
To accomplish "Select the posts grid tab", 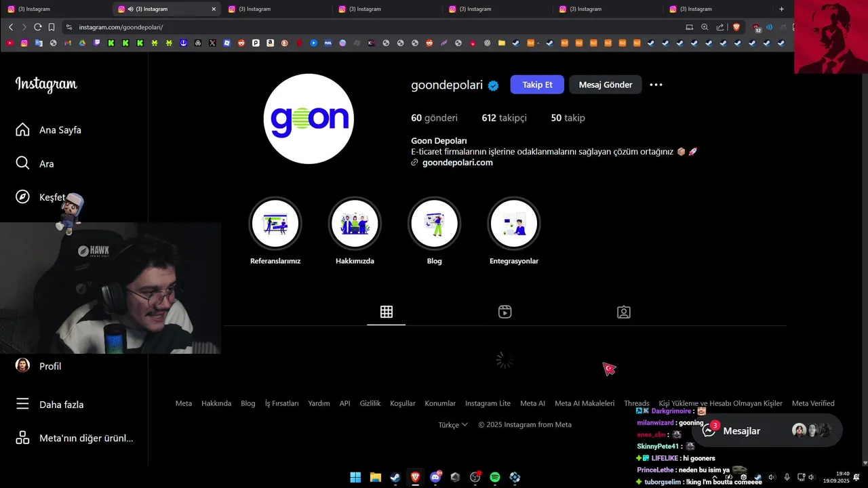I will click(x=387, y=312).
